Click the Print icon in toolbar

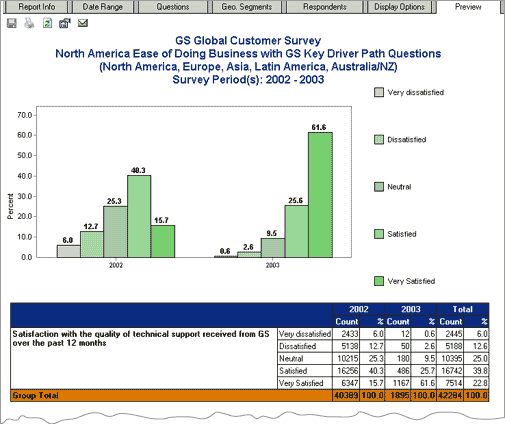[x=29, y=23]
